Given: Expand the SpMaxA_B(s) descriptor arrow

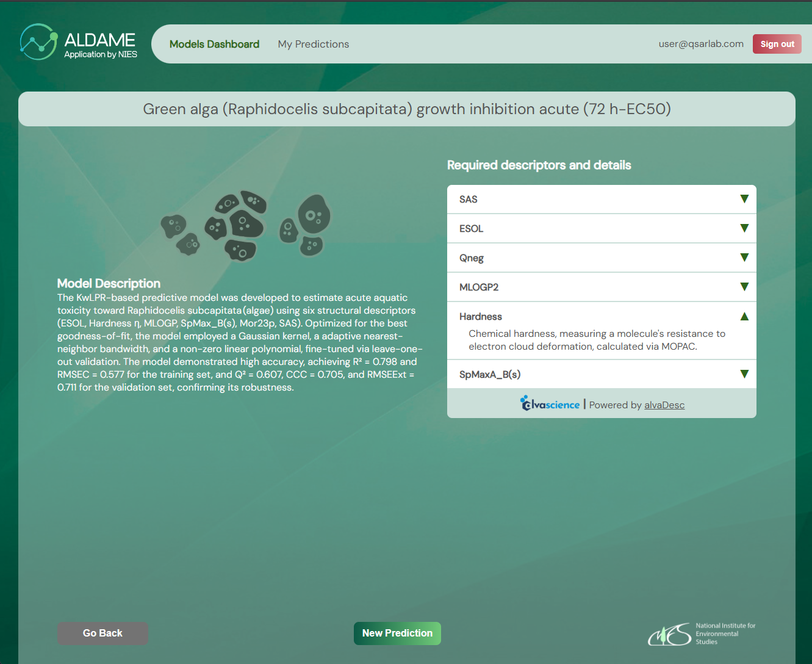Looking at the screenshot, I should (x=744, y=374).
